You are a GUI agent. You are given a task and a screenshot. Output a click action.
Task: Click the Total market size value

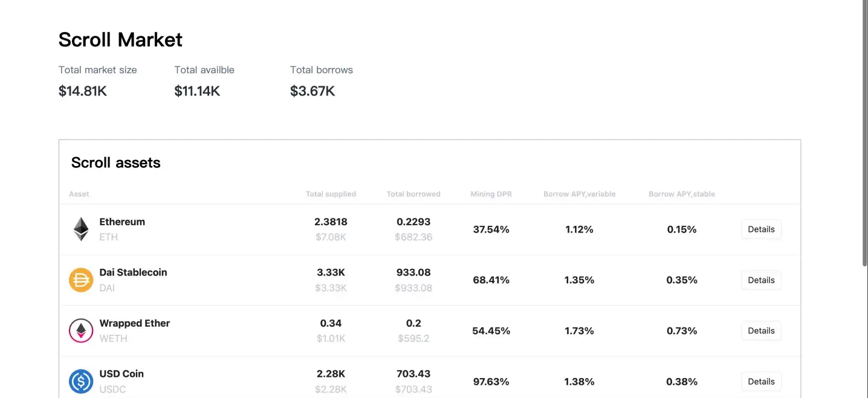[x=83, y=91]
